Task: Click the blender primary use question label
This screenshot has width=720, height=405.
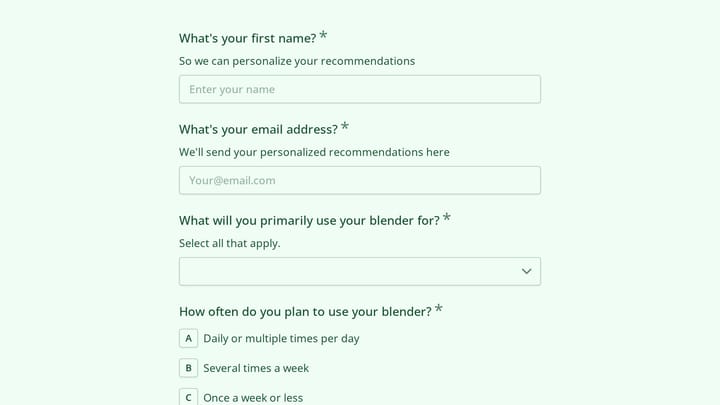Action: pos(309,220)
